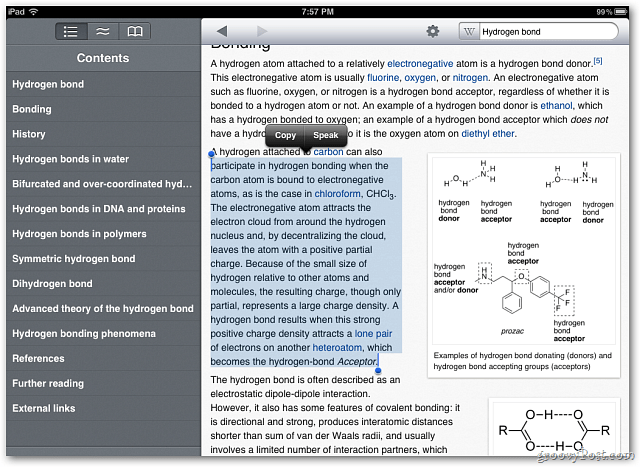Screen dimensions: 640x467
Task: Go to Hydrogen bonding phenomena section
Action: (x=103, y=333)
